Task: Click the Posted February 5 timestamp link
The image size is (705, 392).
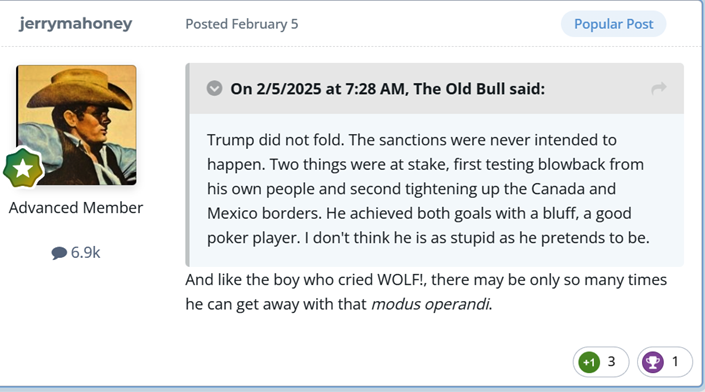Action: click(x=242, y=24)
